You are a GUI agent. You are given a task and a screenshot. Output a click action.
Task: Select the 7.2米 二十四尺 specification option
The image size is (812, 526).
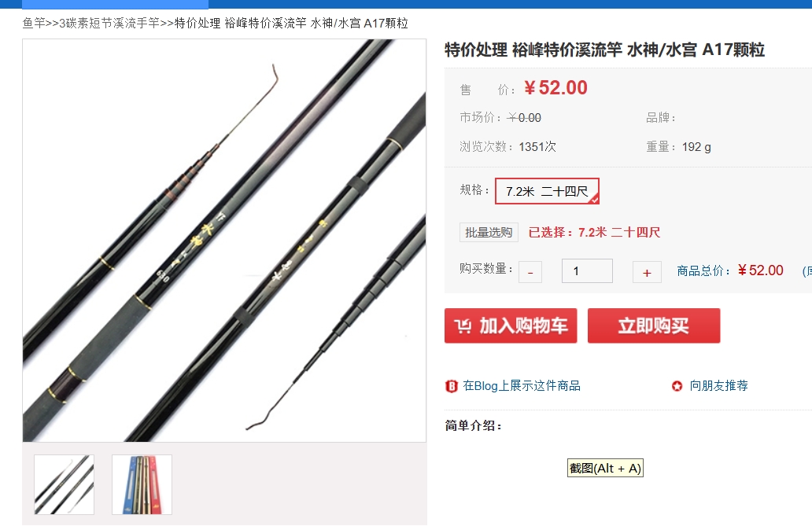[547, 191]
